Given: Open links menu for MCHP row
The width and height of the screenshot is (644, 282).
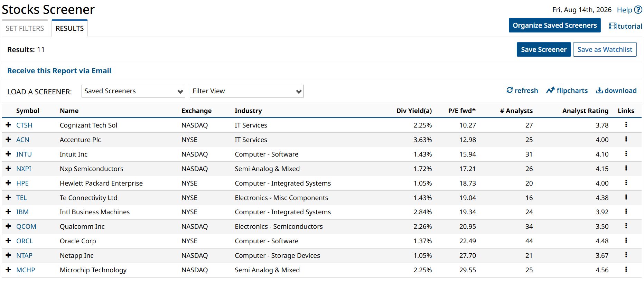Looking at the screenshot, I should click(x=626, y=270).
